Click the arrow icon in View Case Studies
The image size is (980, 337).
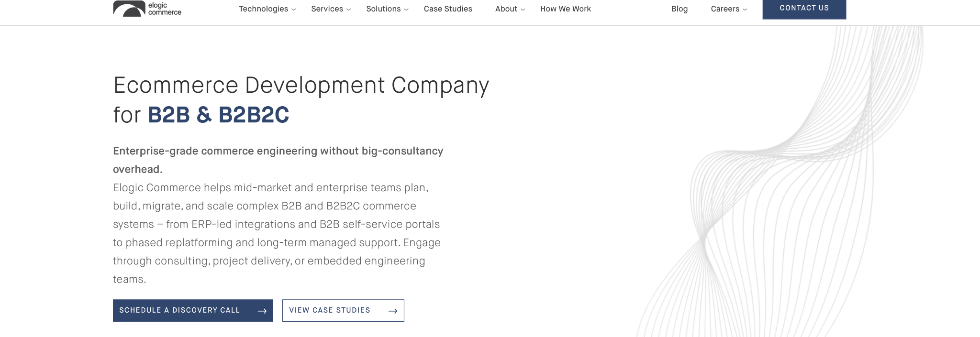click(x=393, y=311)
